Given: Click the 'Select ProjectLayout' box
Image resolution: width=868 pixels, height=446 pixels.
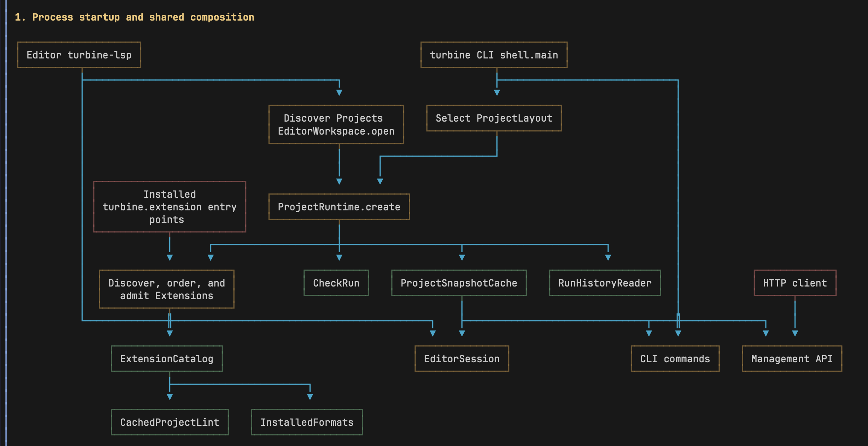Looking at the screenshot, I should (494, 118).
